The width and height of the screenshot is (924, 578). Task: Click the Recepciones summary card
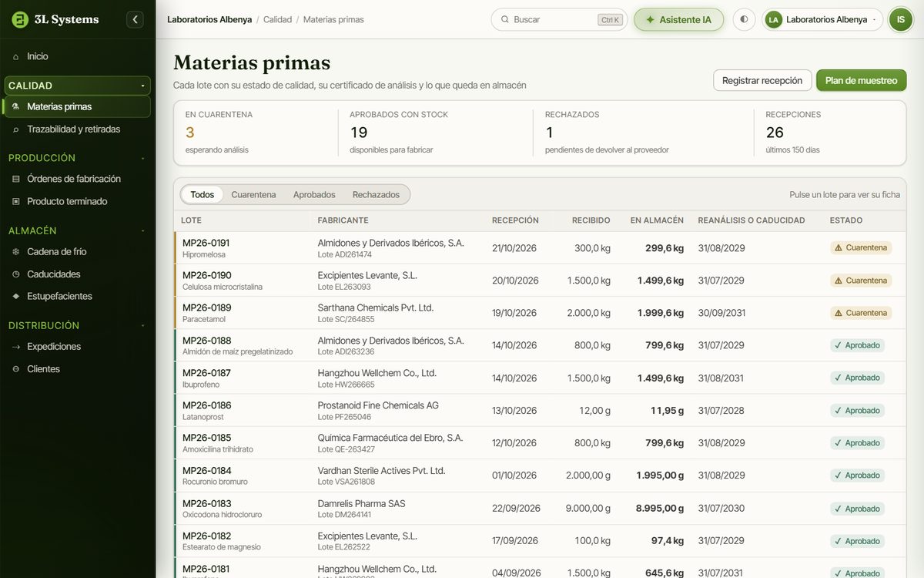tap(829, 133)
